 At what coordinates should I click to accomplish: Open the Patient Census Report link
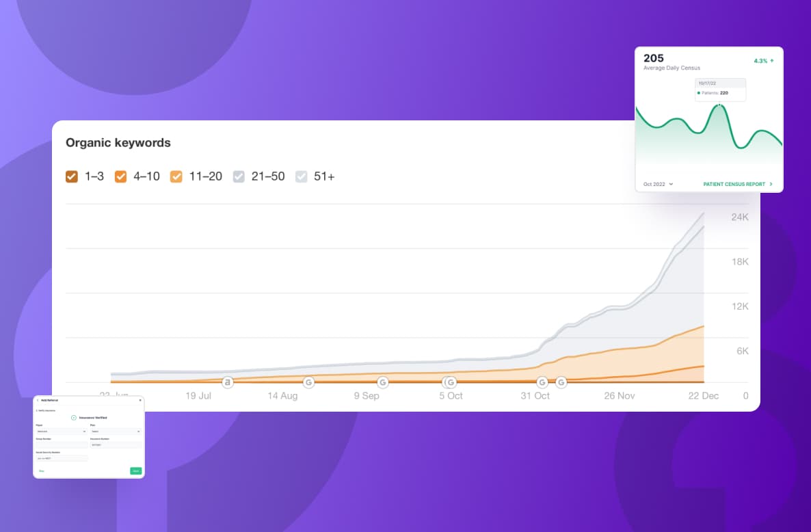pos(737,184)
